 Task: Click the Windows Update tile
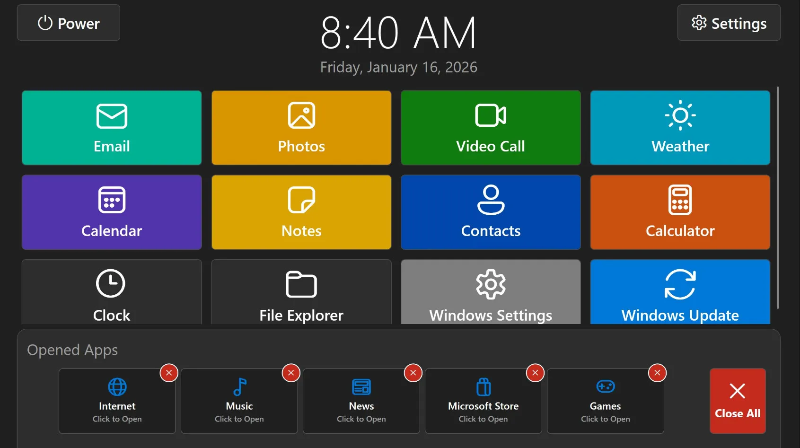click(x=680, y=294)
